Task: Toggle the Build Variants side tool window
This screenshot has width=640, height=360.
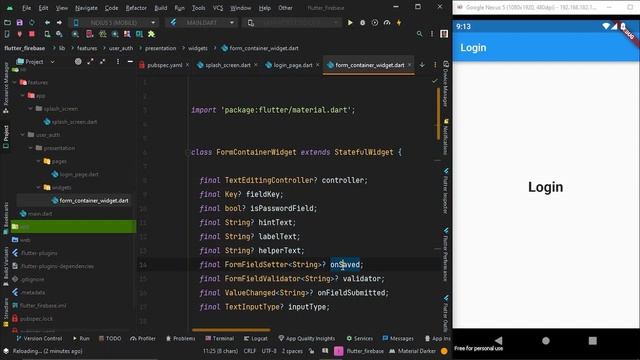Action: click(x=6, y=265)
